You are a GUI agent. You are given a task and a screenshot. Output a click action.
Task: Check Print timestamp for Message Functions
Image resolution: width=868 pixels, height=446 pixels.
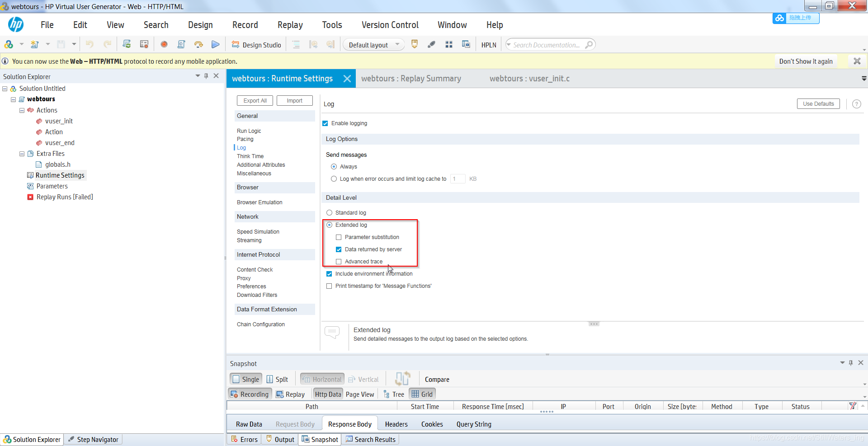(x=329, y=286)
